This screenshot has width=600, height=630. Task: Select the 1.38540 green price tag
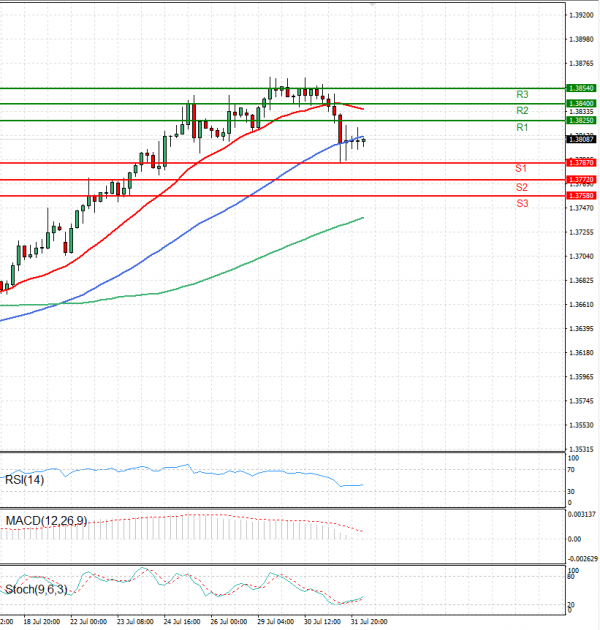(581, 88)
